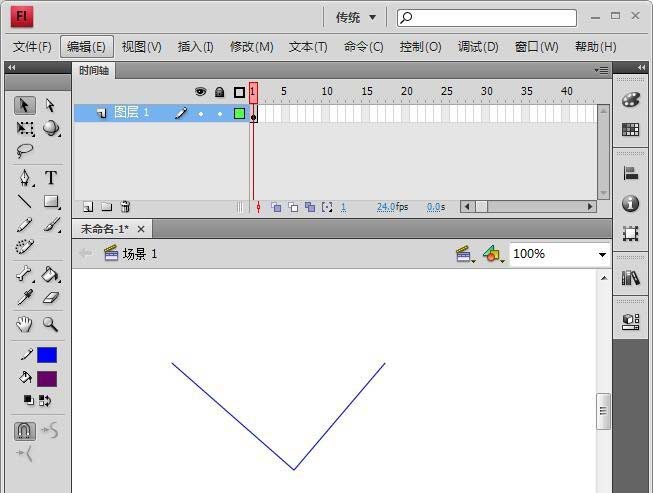Select the Selection arrow tool
This screenshot has width=653, height=493.
(25, 105)
